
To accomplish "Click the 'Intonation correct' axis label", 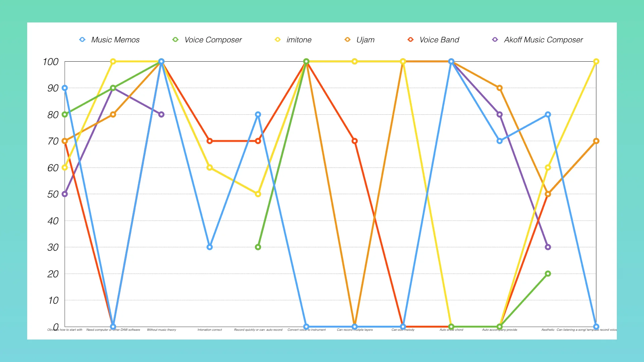I will point(210,330).
